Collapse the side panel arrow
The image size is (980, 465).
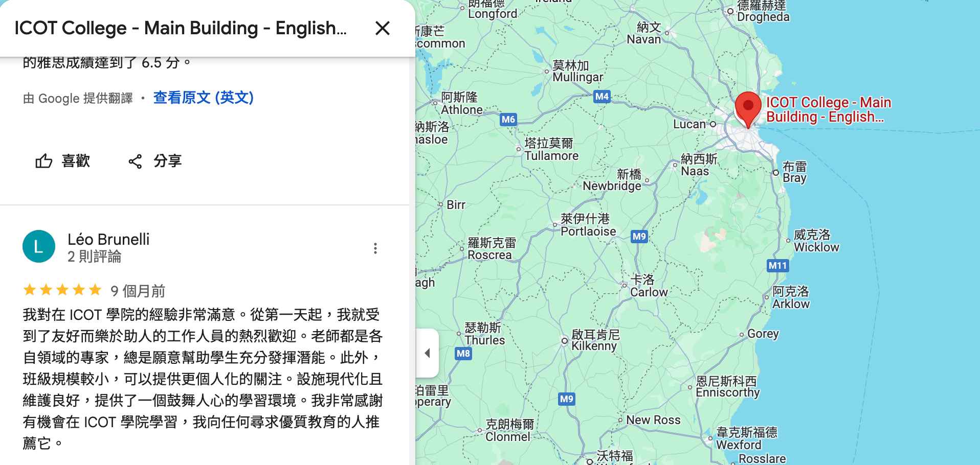pos(428,353)
